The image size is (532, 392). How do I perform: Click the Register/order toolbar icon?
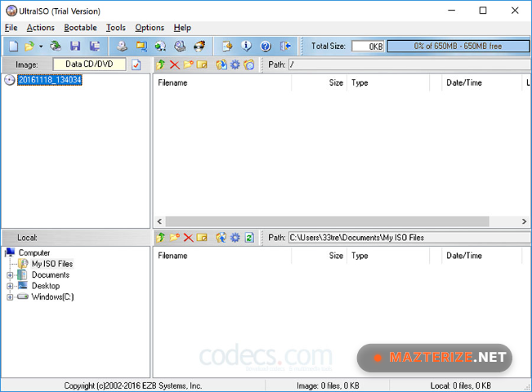click(227, 46)
